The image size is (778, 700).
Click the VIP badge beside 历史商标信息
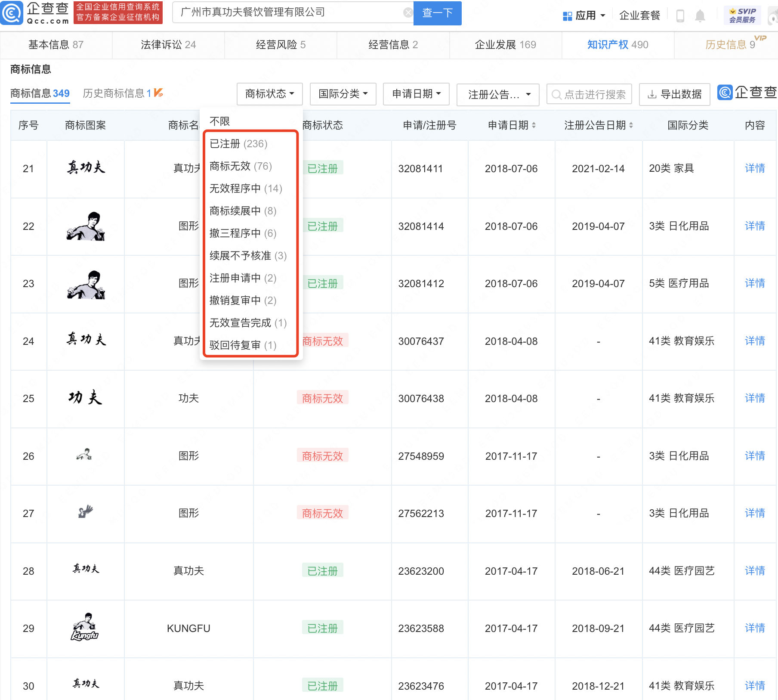tap(158, 93)
